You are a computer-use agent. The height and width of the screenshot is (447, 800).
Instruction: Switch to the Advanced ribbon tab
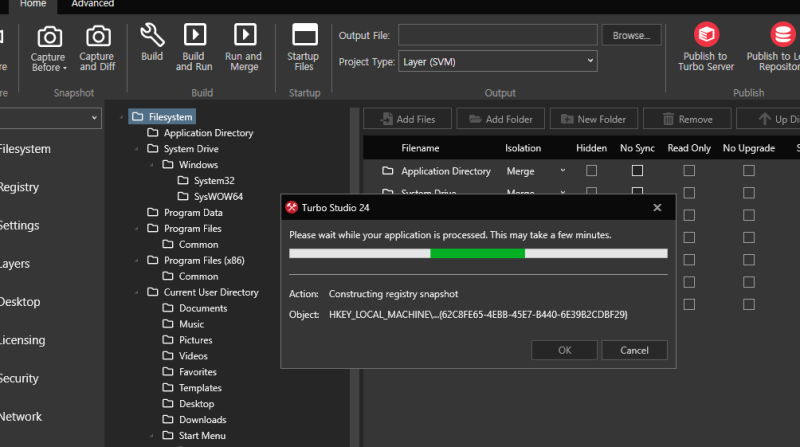tap(93, 4)
